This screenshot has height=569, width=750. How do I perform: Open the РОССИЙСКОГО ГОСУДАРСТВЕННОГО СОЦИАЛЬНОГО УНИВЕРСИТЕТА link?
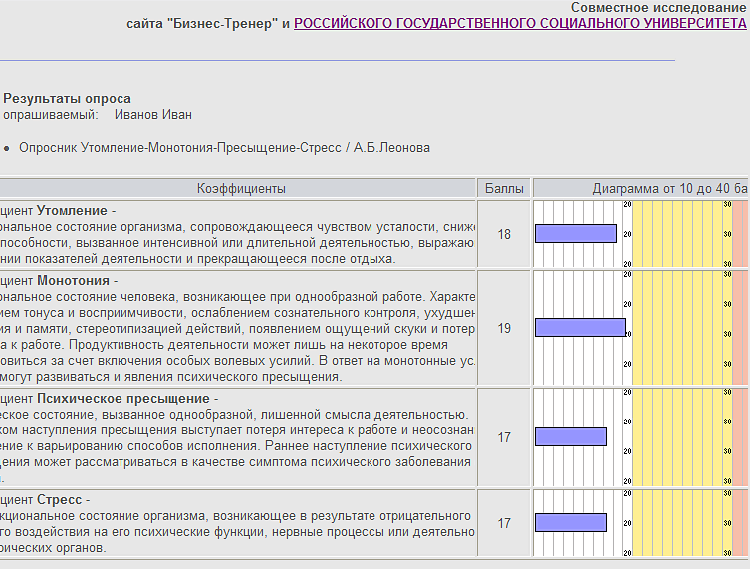click(520, 23)
